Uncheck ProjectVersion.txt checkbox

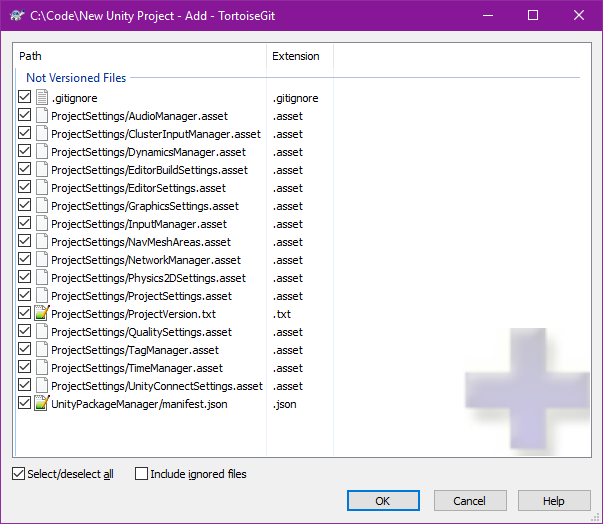(24, 313)
